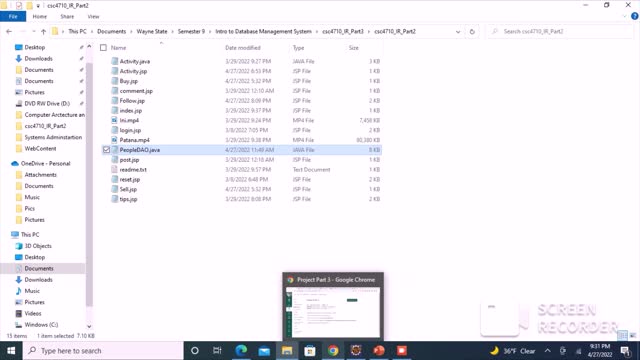Click navigation pane scroll up arrow

tap(89, 47)
